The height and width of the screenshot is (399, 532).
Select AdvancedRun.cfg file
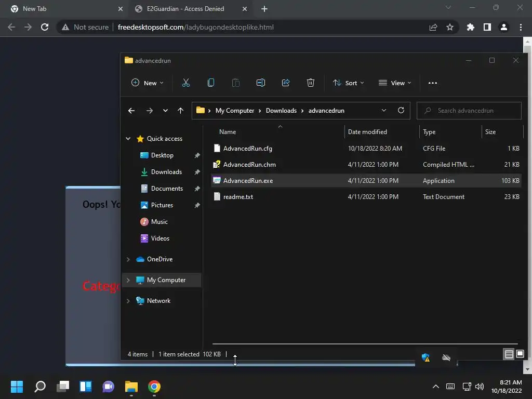click(x=366, y=149)
